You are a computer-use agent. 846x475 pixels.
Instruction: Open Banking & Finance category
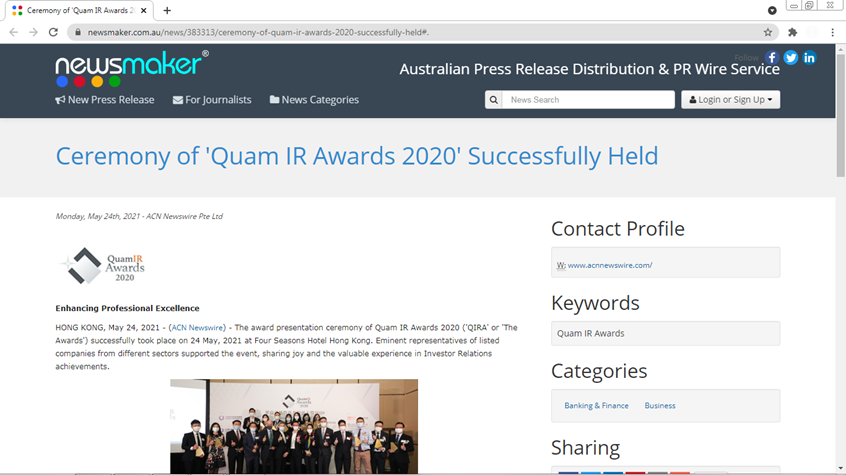(596, 405)
